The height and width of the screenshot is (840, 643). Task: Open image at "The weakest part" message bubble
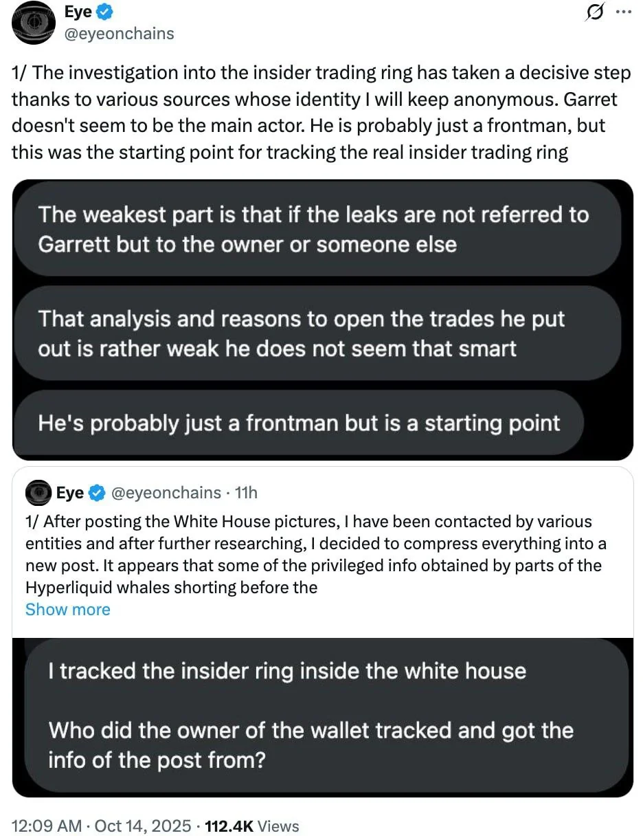(313, 229)
